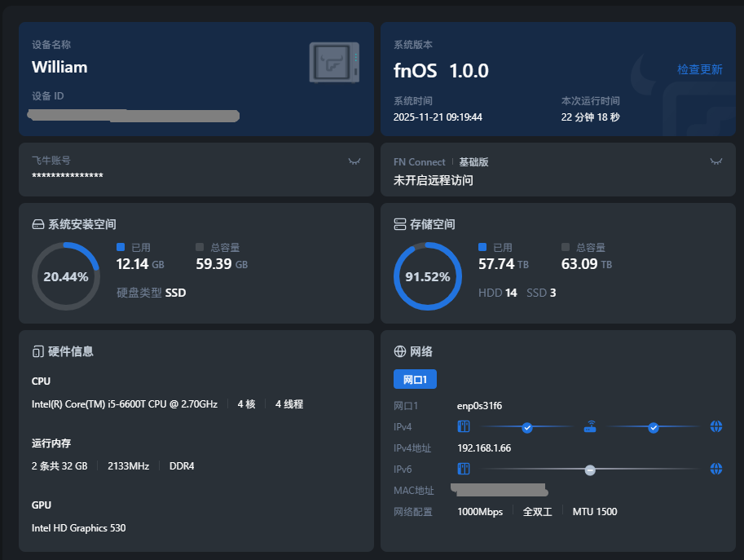Click the disk icon next to 系统安装空间
This screenshot has width=744, height=560.
[37, 224]
